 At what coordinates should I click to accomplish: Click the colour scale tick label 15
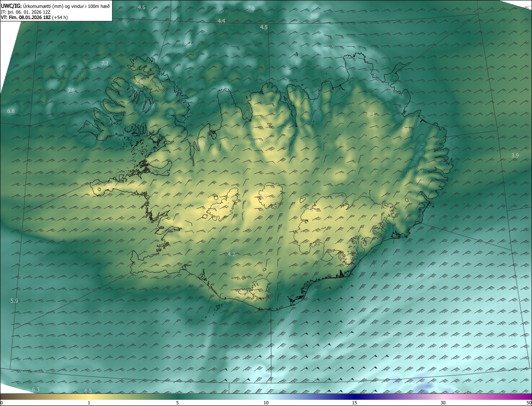pyautogui.click(x=355, y=403)
